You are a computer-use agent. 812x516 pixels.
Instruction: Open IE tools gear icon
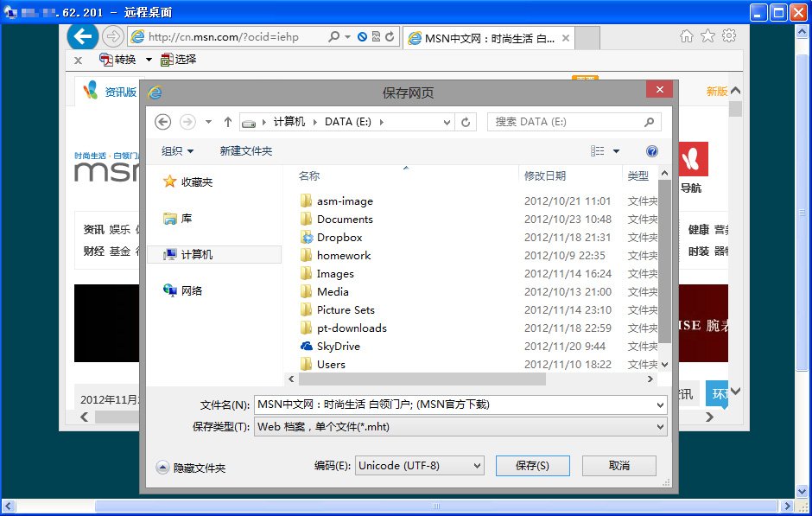pos(729,35)
